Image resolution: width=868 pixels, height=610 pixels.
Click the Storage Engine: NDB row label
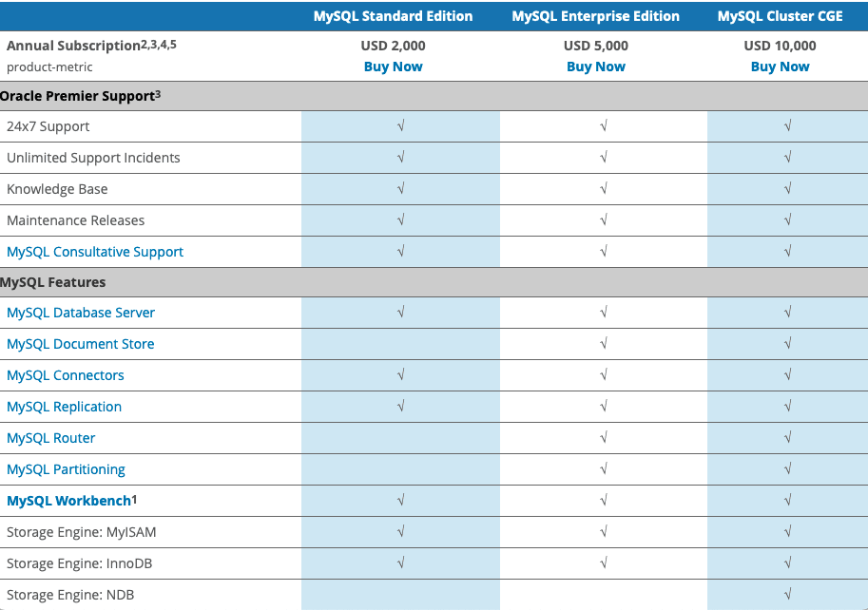pyautogui.click(x=70, y=595)
